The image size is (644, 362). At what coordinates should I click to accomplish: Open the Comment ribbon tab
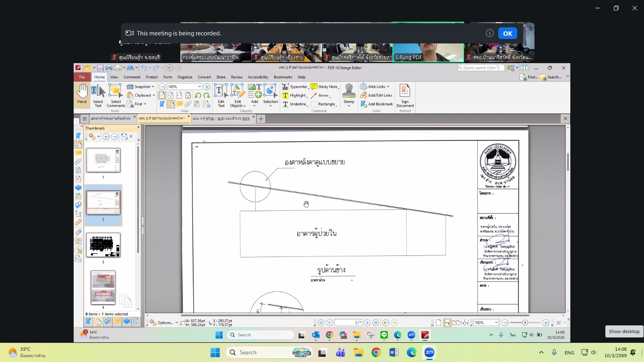[132, 77]
